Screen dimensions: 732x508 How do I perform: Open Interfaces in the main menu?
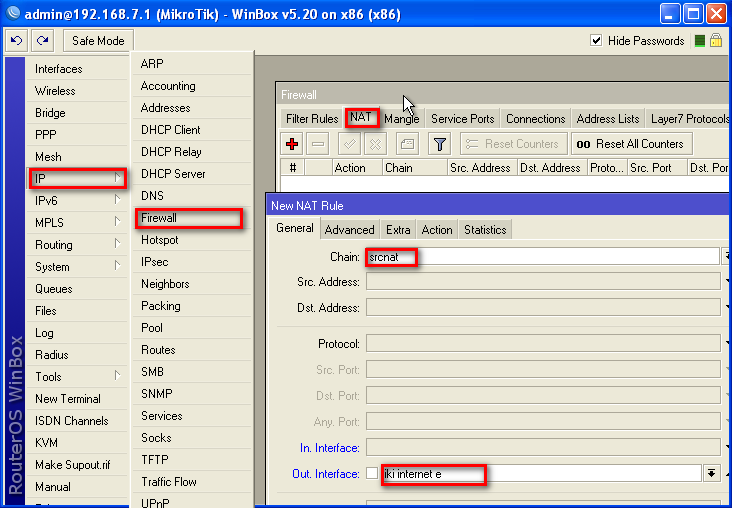77,69
